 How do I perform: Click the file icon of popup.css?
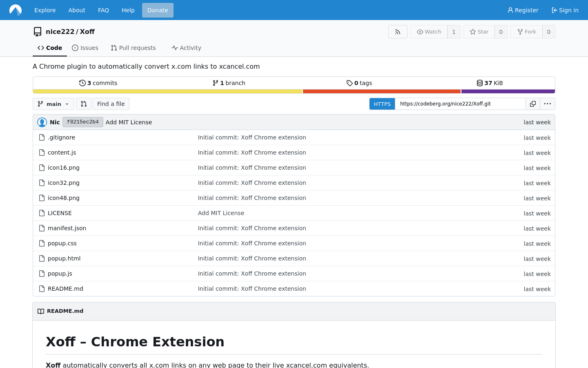42,243
